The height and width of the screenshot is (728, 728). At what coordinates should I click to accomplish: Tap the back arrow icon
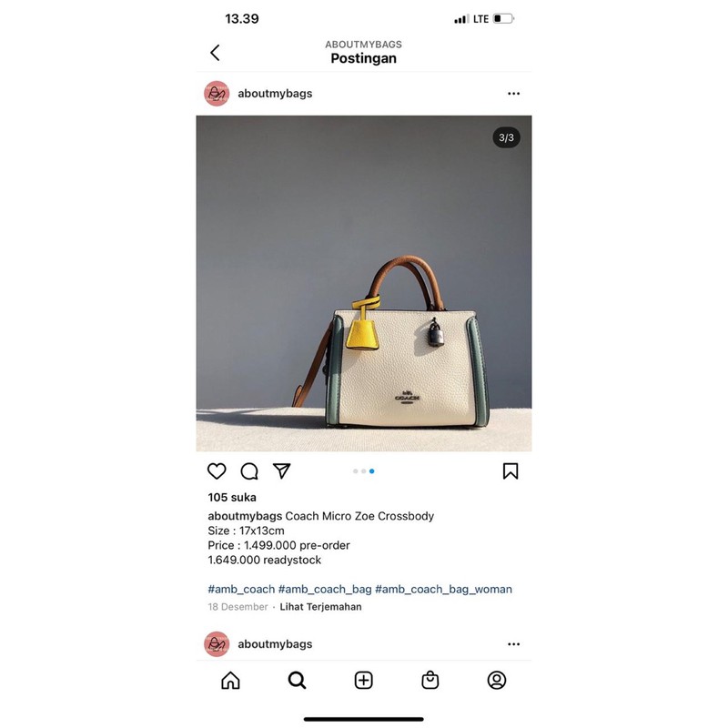(x=215, y=53)
